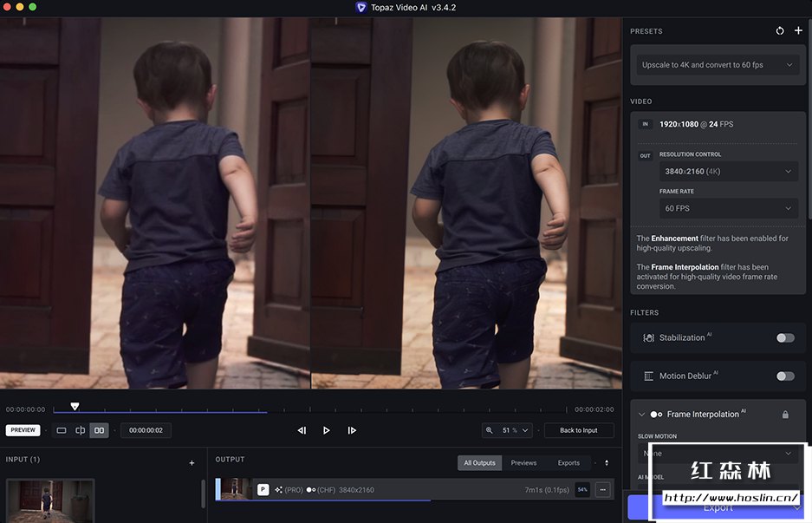Switch to single view layout
Image resolution: width=812 pixels, height=523 pixels.
click(62, 430)
